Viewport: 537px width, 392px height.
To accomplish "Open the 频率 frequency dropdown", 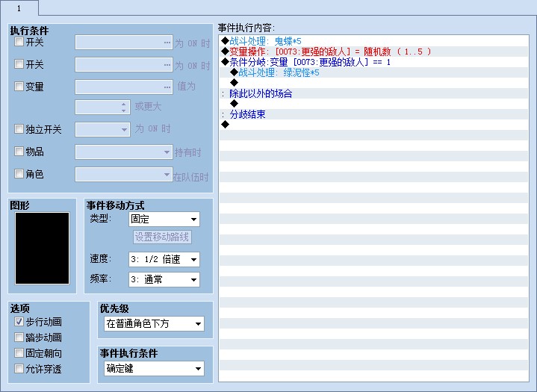I will pos(164,280).
